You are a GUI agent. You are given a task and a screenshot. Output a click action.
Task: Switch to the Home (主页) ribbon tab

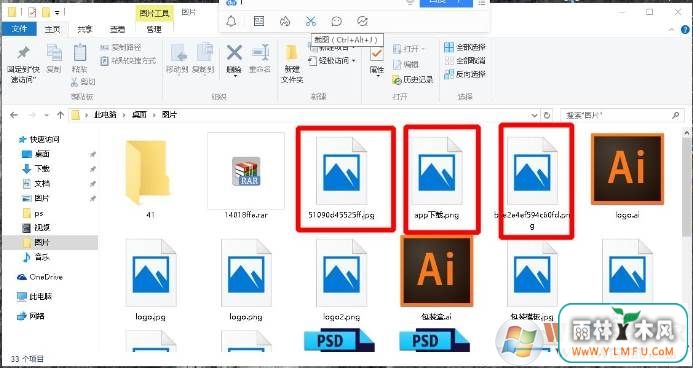(52, 30)
